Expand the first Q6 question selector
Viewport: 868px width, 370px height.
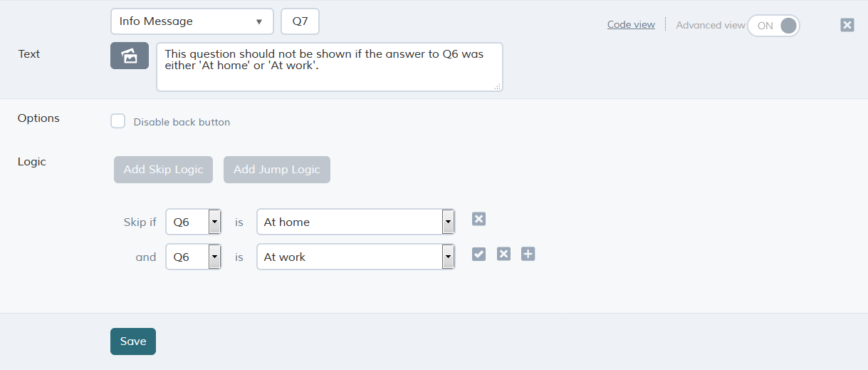193,222
